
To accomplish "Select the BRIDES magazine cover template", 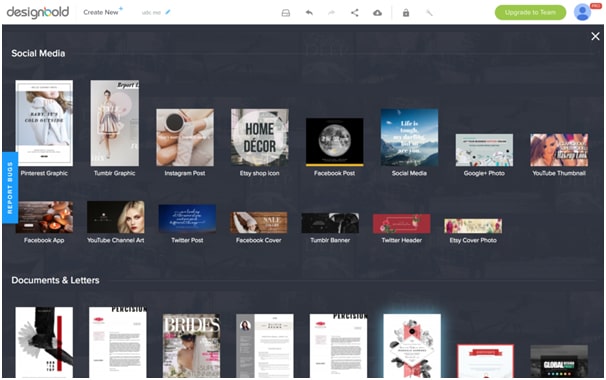I will [192, 346].
